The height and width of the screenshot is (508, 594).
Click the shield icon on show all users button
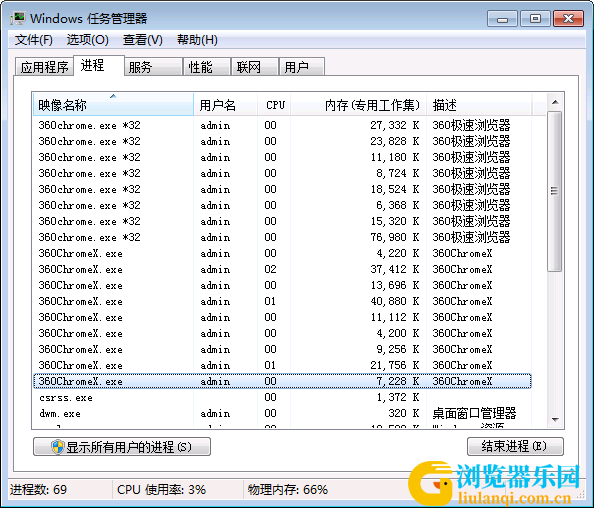pyautogui.click(x=58, y=447)
